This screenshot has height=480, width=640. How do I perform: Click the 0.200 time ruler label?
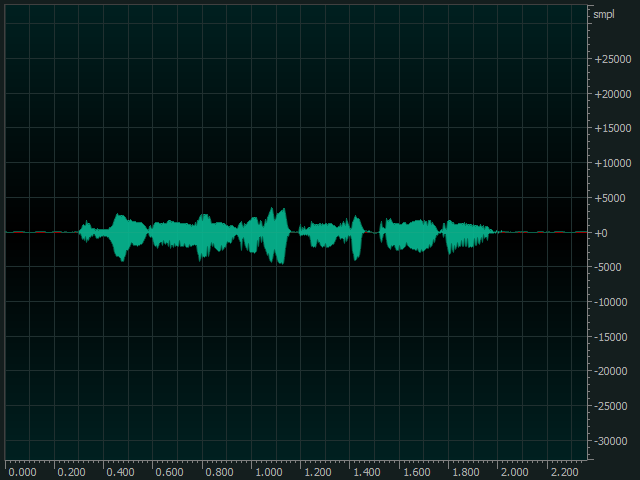[x=71, y=473]
